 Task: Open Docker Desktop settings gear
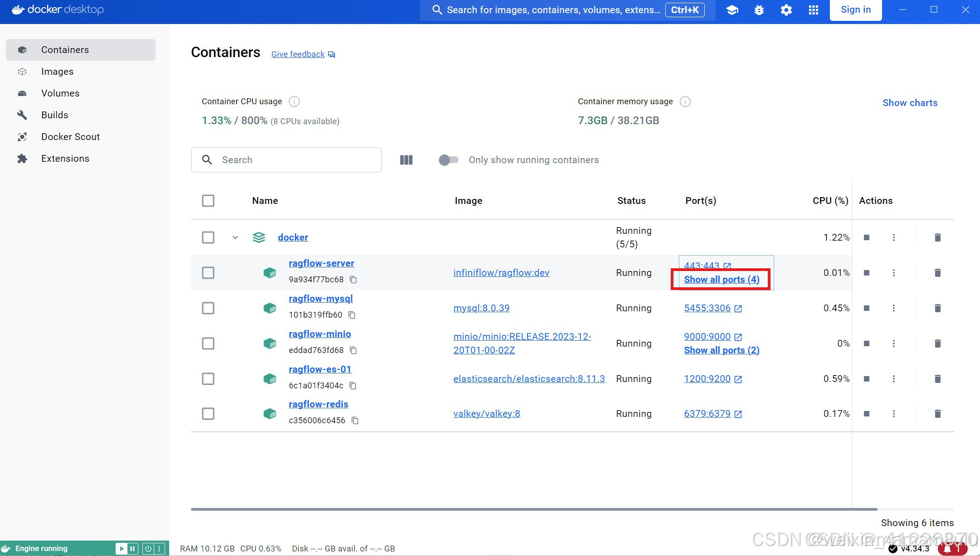(x=786, y=10)
